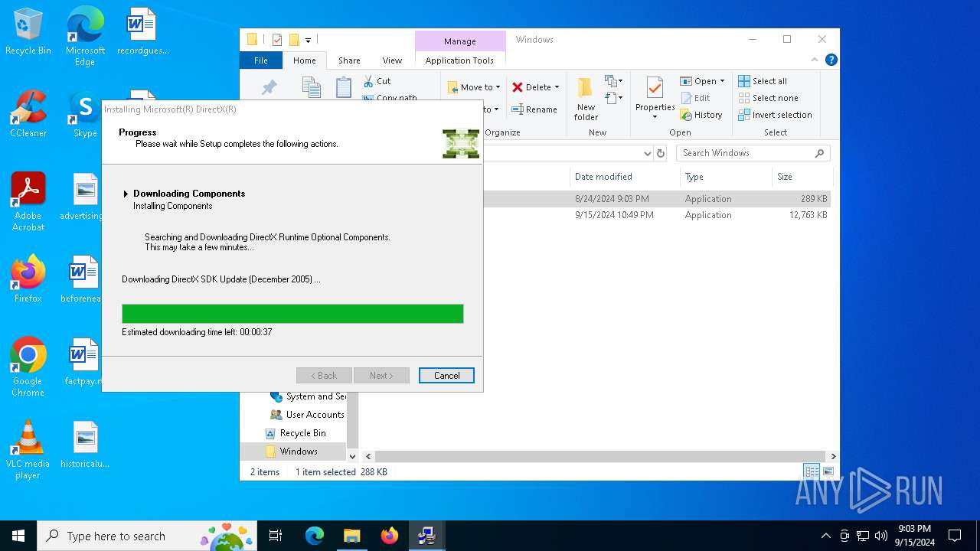Switch to the View ribbon tab

click(392, 60)
